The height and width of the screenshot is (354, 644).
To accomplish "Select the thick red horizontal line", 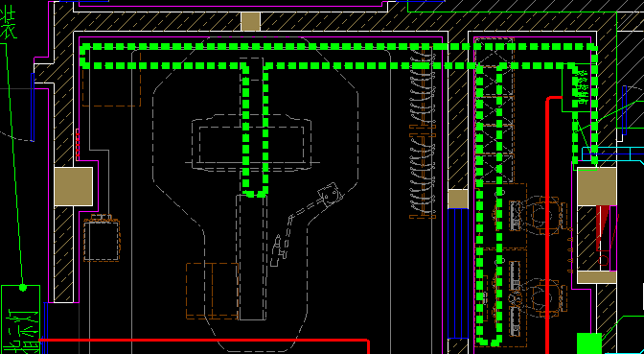I will (204, 341).
